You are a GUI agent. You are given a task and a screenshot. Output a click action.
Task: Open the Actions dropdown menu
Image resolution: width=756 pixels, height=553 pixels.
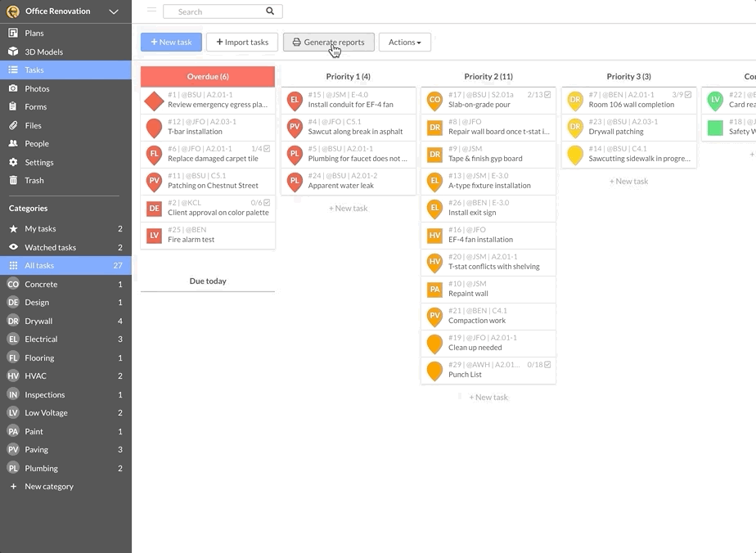click(x=404, y=43)
